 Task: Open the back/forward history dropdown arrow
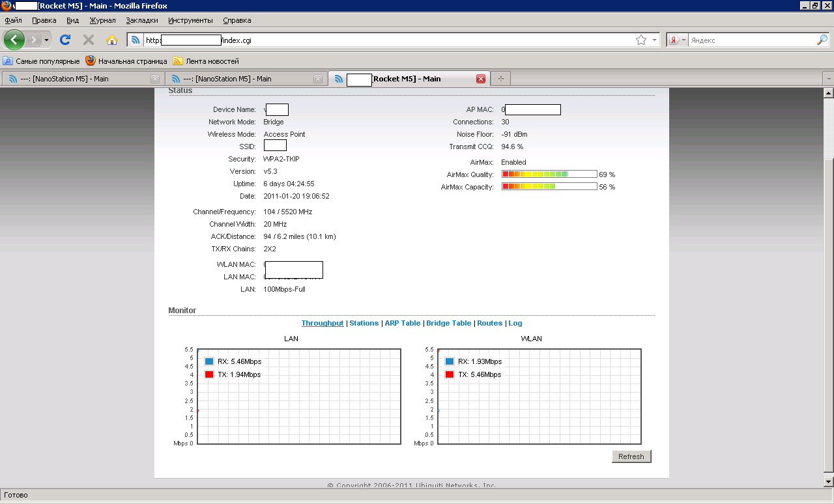click(x=46, y=40)
